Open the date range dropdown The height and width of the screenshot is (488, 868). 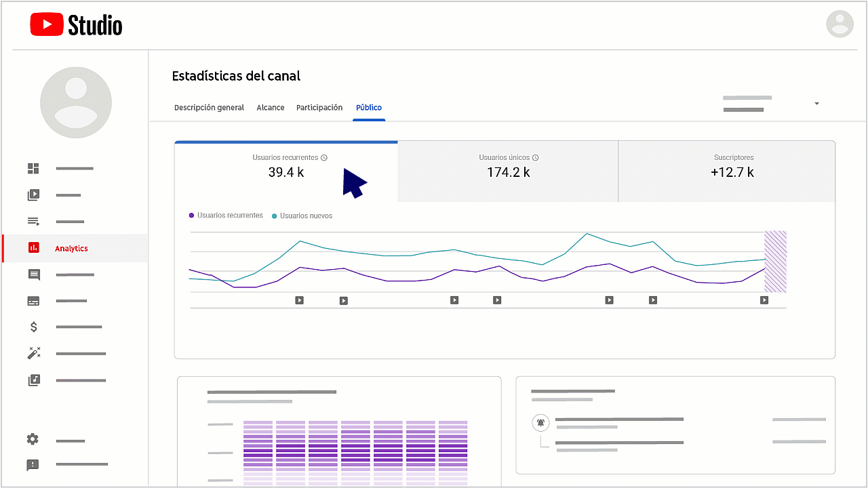click(816, 103)
